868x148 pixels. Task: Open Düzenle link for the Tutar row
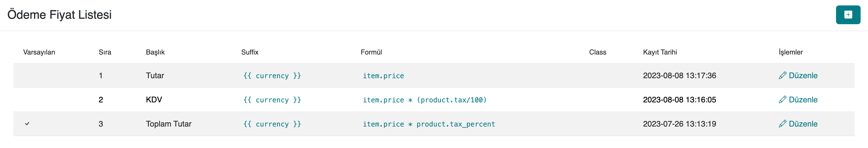click(x=803, y=75)
